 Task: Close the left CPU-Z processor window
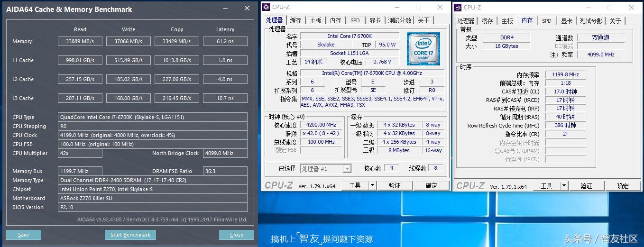[x=440, y=7]
